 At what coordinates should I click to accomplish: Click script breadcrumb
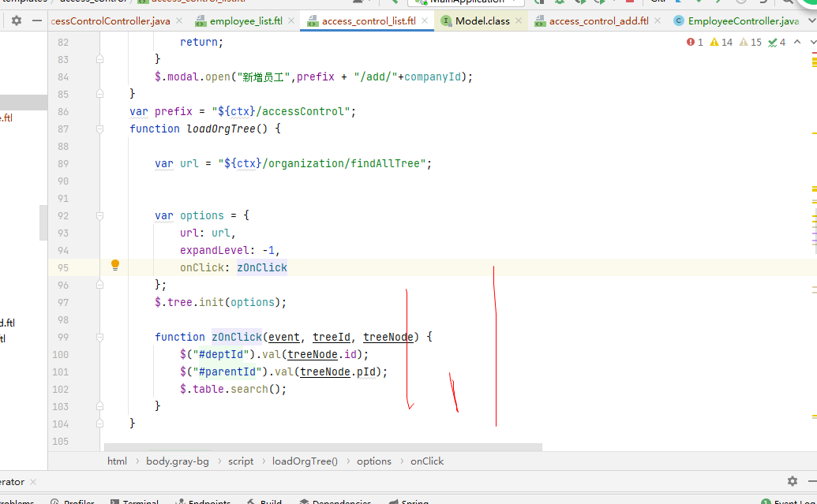coord(241,461)
